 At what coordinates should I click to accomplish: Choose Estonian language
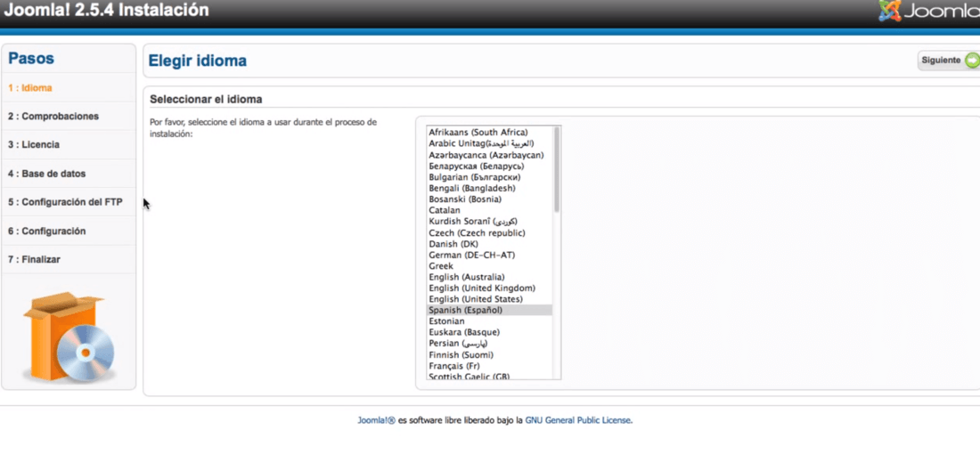[489, 321]
